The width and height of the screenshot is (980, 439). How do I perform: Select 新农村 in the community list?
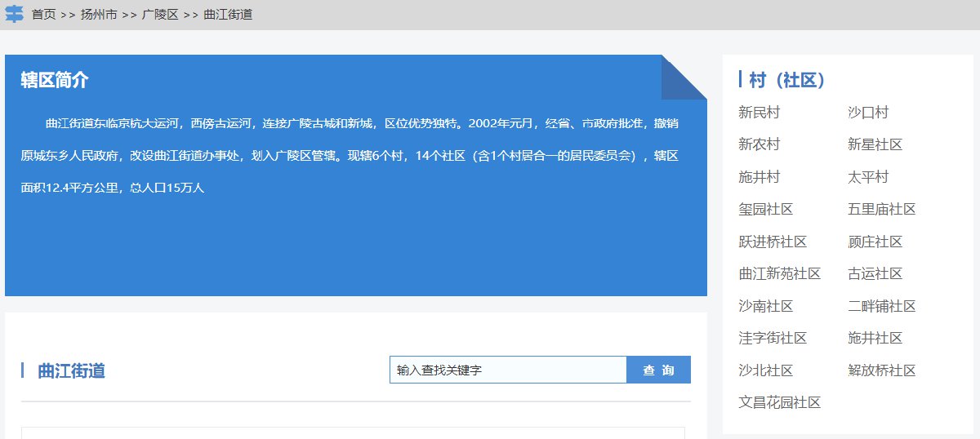pyautogui.click(x=759, y=144)
